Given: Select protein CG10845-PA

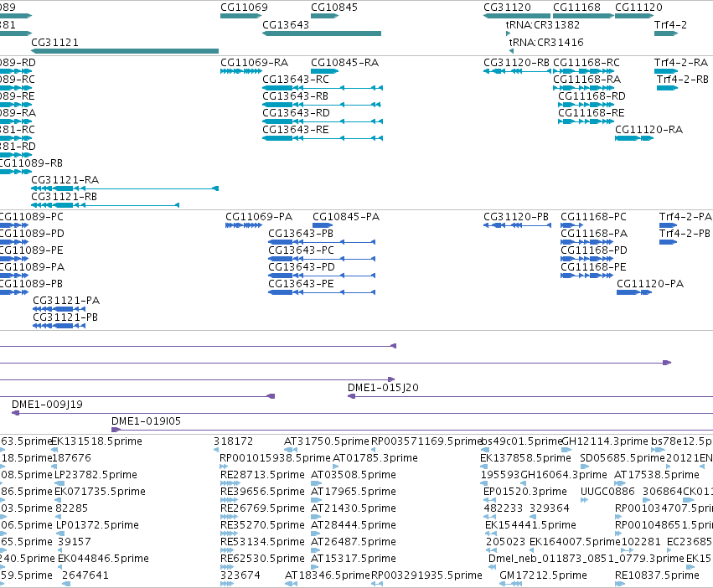Looking at the screenshot, I should click(323, 225).
